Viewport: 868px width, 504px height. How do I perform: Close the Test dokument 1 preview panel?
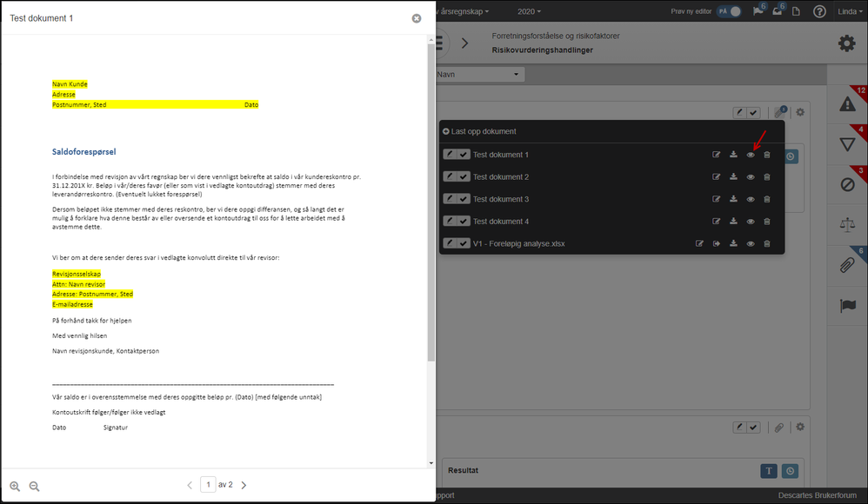(417, 18)
